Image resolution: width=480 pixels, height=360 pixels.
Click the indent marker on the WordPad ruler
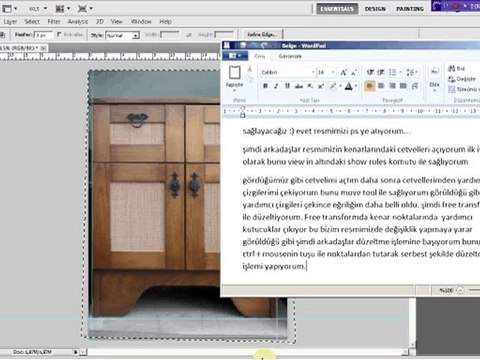pos(243,112)
